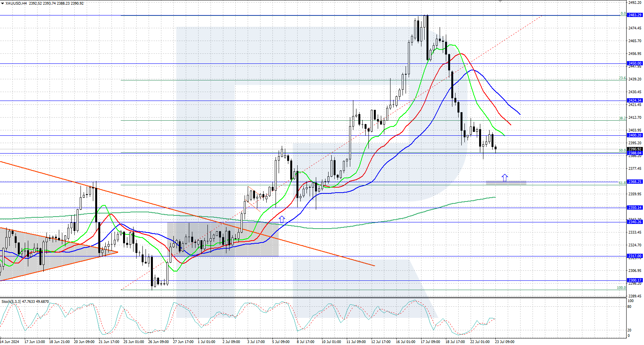Viewport: 644px width, 345px height.
Task: Click the Stochastic scale value 80
Action: click(x=630, y=307)
